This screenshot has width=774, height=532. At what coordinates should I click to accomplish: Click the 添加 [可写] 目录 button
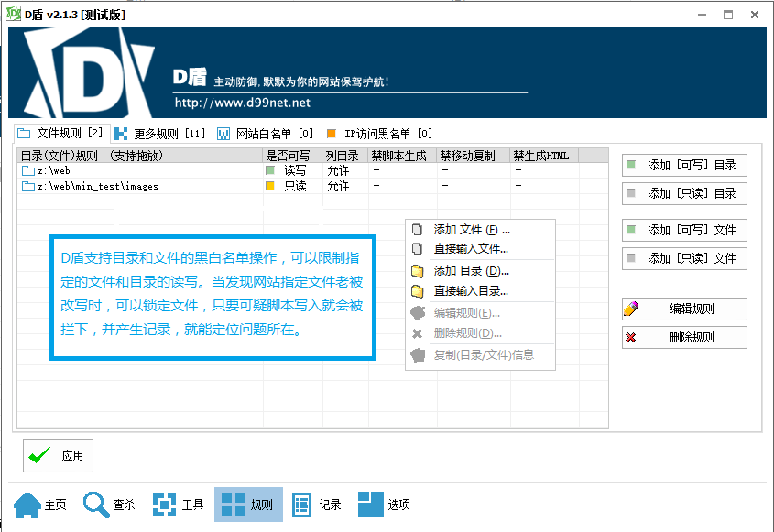point(684,165)
